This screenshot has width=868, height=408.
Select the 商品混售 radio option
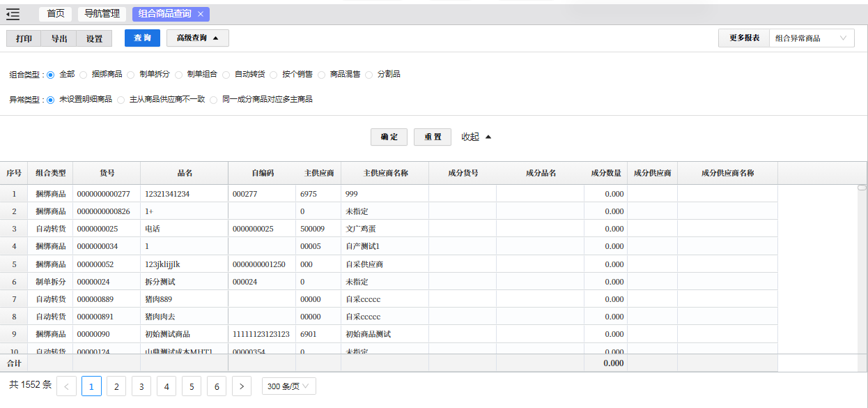click(322, 74)
